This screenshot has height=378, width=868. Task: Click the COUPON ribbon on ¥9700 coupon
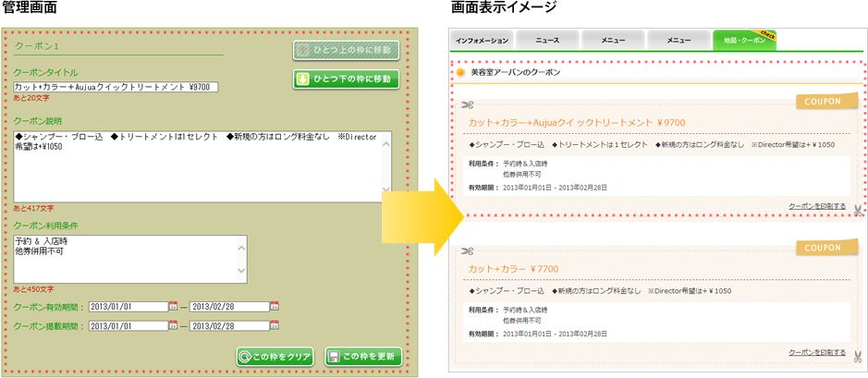(827, 102)
